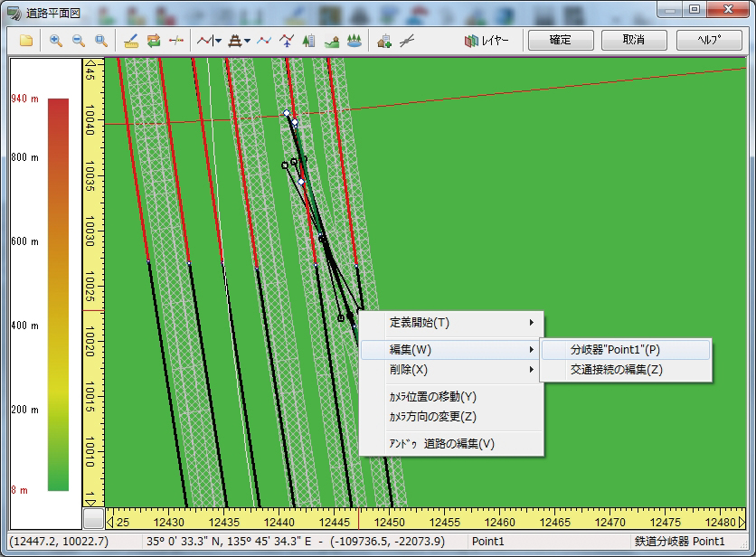The image size is (756, 557).
Task: Click the zoom in magnifier icon
Action: [x=55, y=41]
